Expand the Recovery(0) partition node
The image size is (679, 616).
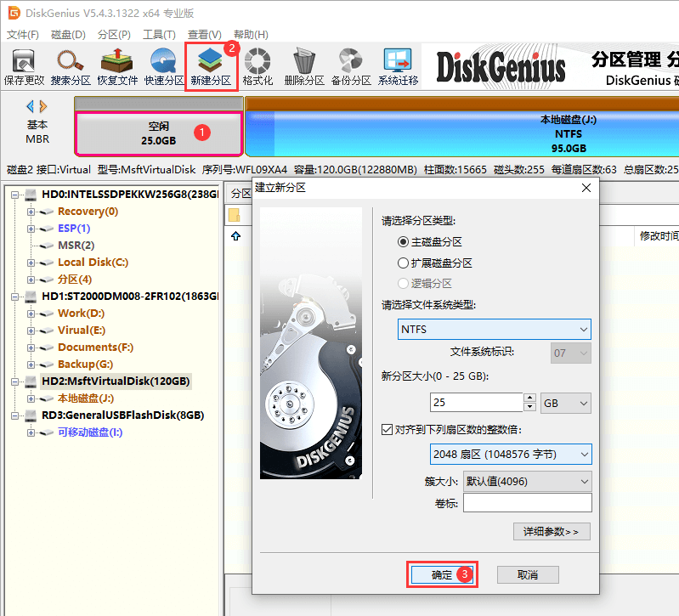[31, 212]
